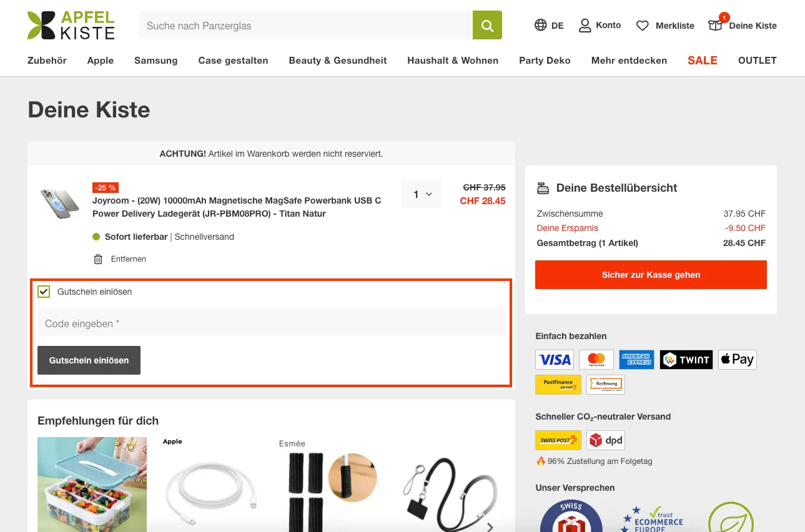Click the Apple Pay payment icon

pyautogui.click(x=737, y=359)
